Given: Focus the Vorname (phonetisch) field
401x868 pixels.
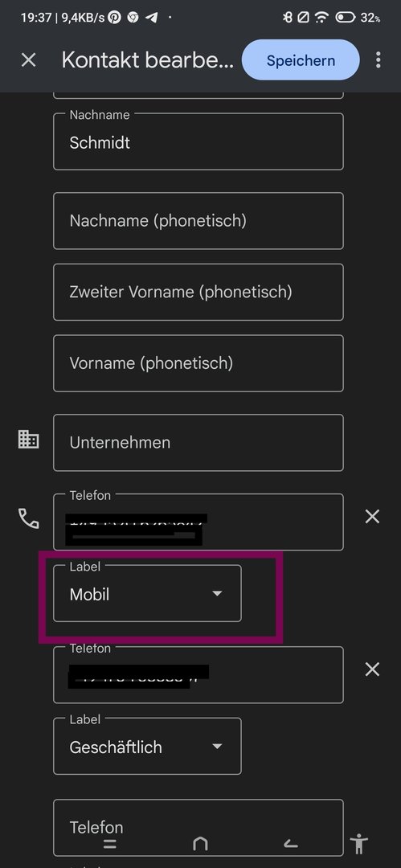Looking at the screenshot, I should click(198, 363).
